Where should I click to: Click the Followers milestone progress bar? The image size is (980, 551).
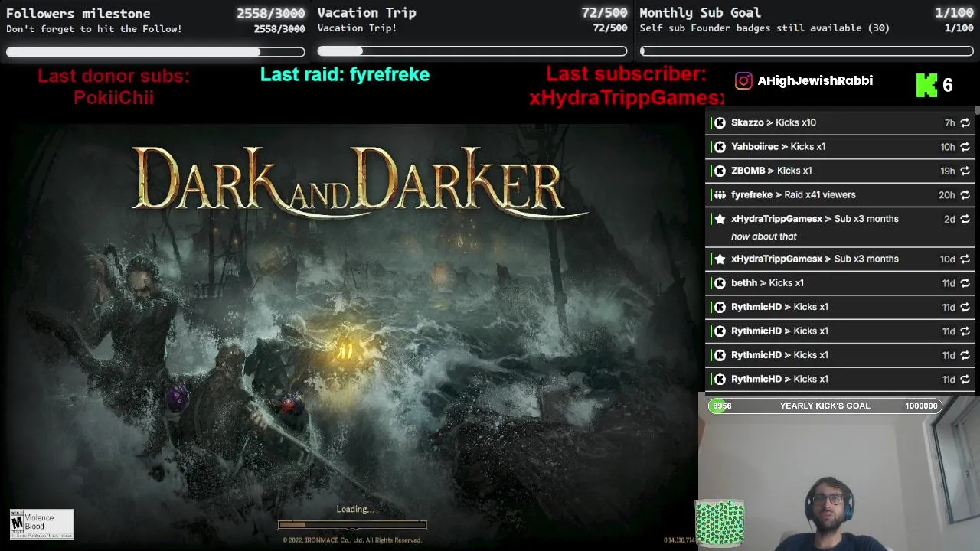(155, 52)
